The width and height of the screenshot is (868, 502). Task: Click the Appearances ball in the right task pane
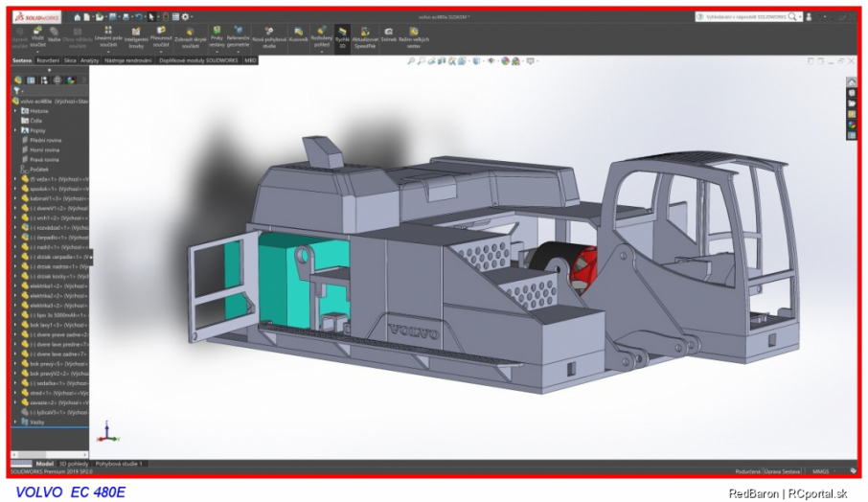coord(852,125)
